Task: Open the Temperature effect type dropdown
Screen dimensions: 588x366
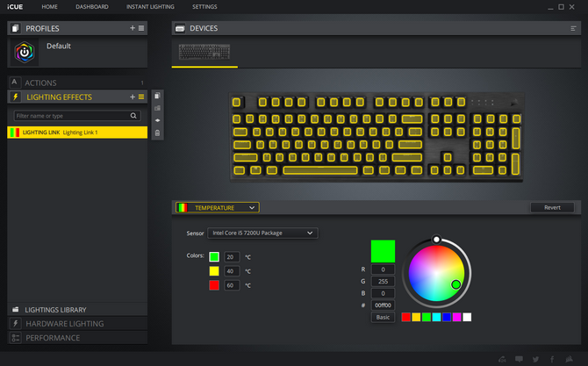Action: (217, 208)
